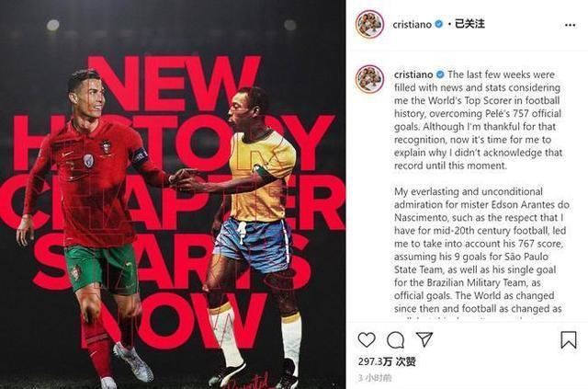Image resolution: width=588 pixels, height=389 pixels.
Task: Click the caption paragraph starting 'The last few weeks'
Action: click(478, 120)
